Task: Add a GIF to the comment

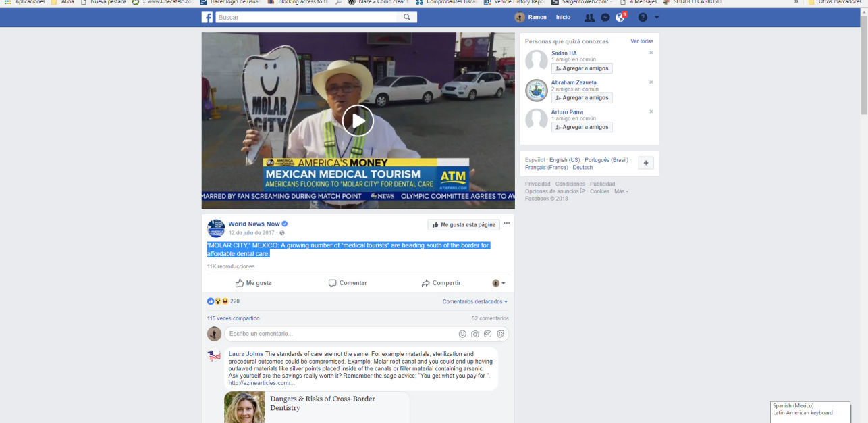Action: coord(487,334)
